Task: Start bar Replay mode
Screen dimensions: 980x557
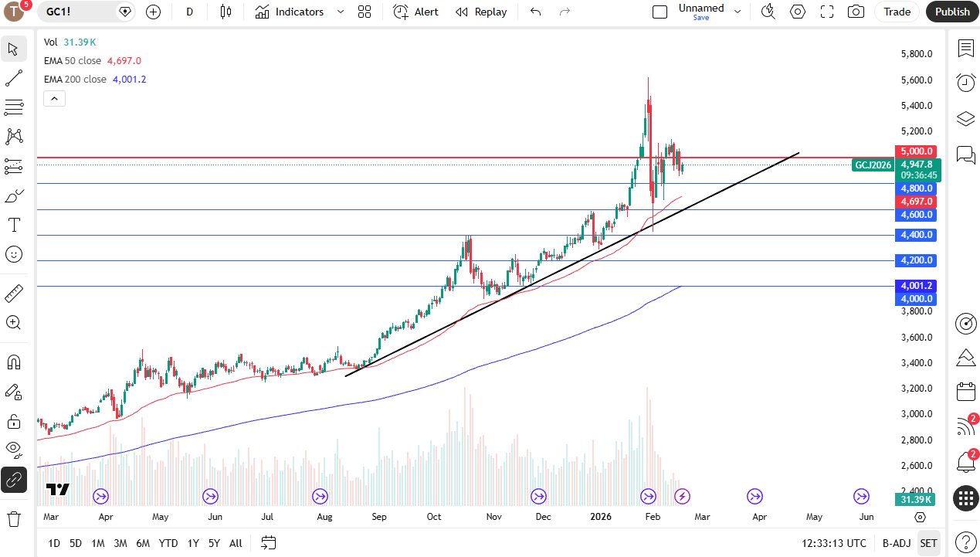Action: [x=481, y=12]
